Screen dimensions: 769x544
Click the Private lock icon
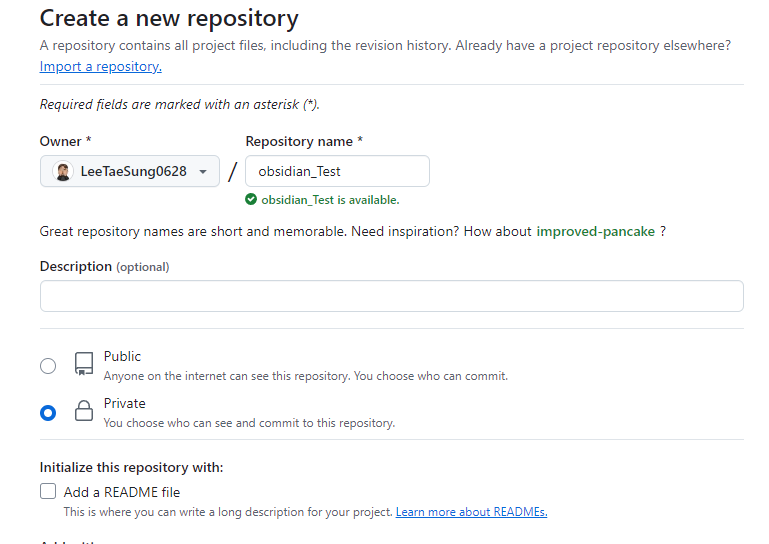point(84,411)
